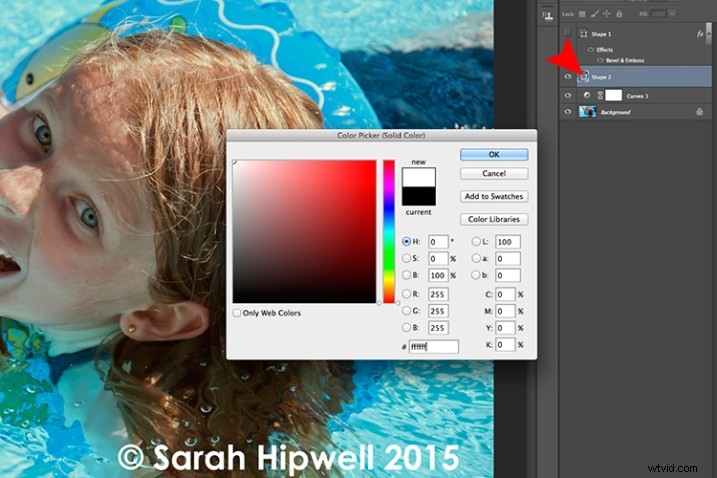This screenshot has width=717, height=478.
Task: Select the H hue radio button
Action: [406, 242]
